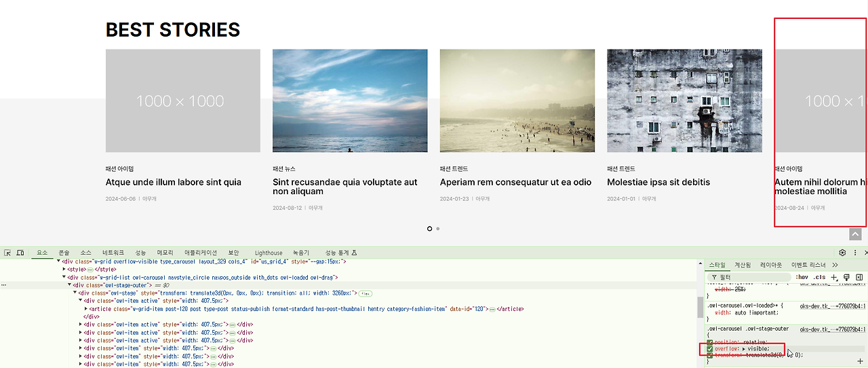Open the 녹음기 tab
The width and height of the screenshot is (868, 368).
coord(301,253)
